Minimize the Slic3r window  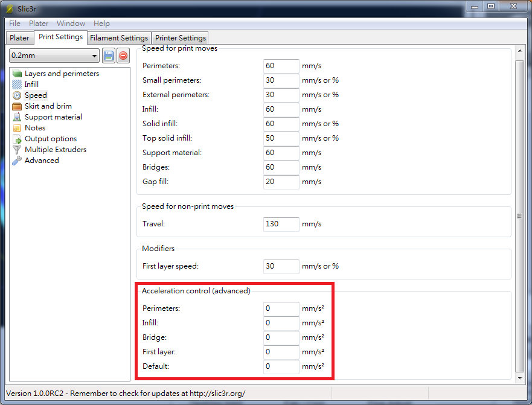pos(474,7)
